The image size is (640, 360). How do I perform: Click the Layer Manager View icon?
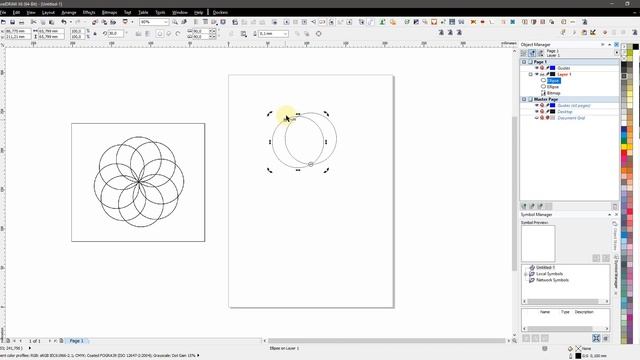click(540, 53)
